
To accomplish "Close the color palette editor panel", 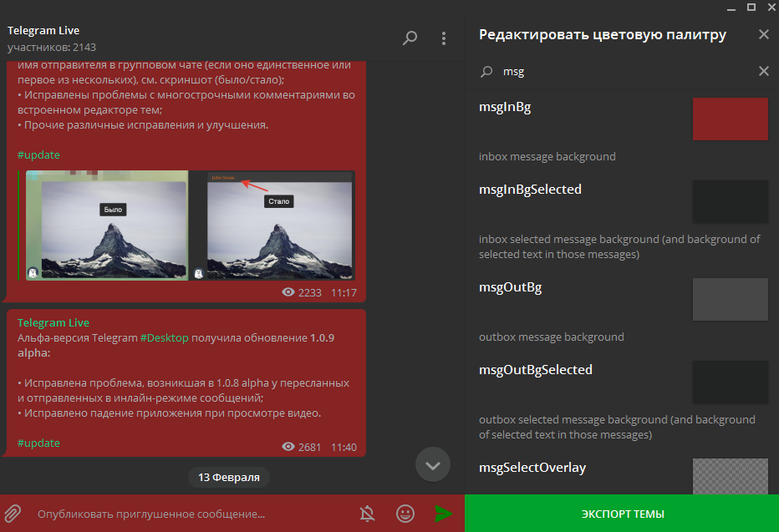I will pos(763,35).
